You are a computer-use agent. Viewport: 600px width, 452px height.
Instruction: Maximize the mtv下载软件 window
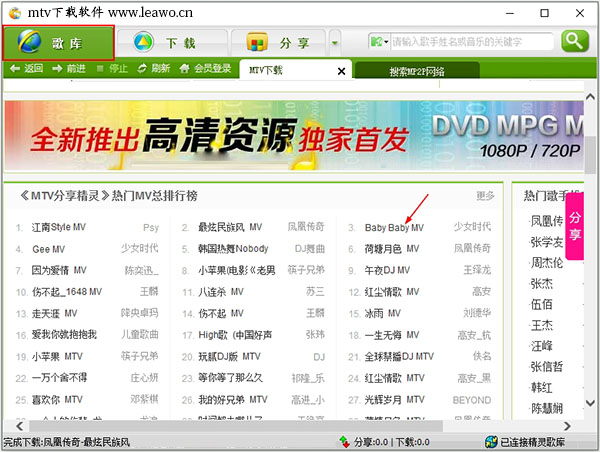click(x=544, y=13)
